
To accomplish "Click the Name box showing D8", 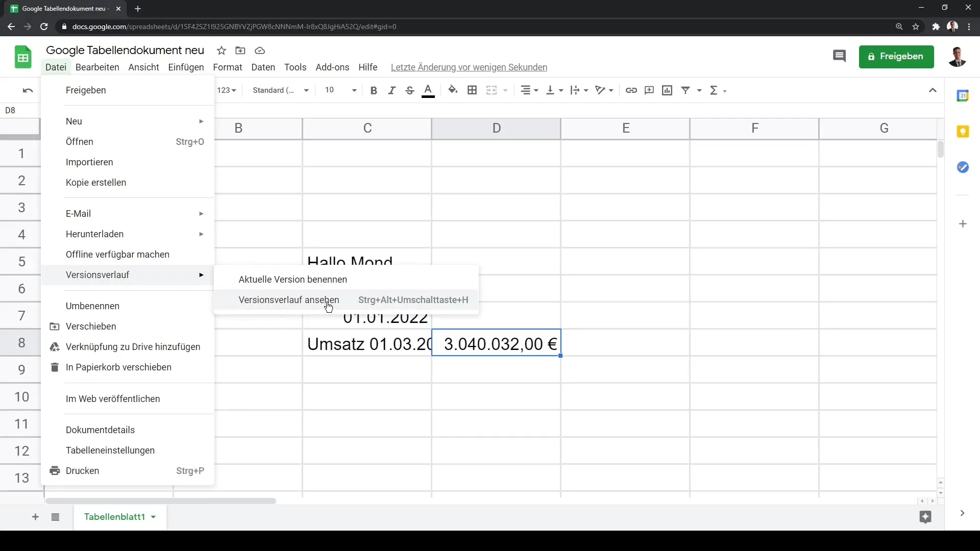I will pos(20,110).
